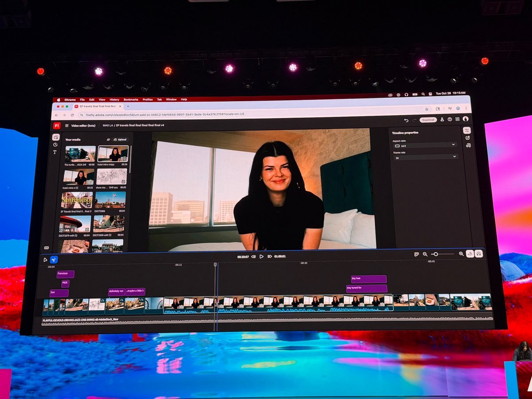532x399 pixels.
Task: Click the third icon on the right rail
Action: (468, 145)
